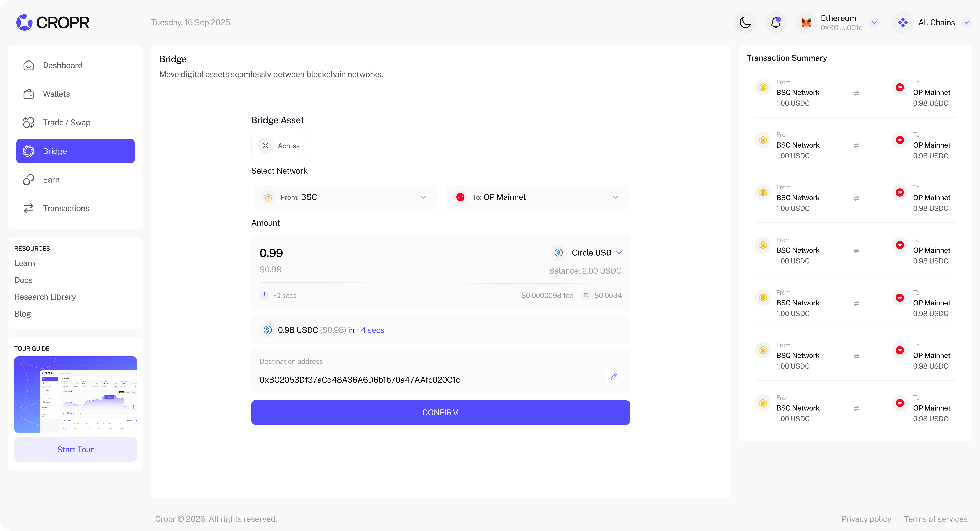Click OP icon in fourth summary row

coord(900,245)
